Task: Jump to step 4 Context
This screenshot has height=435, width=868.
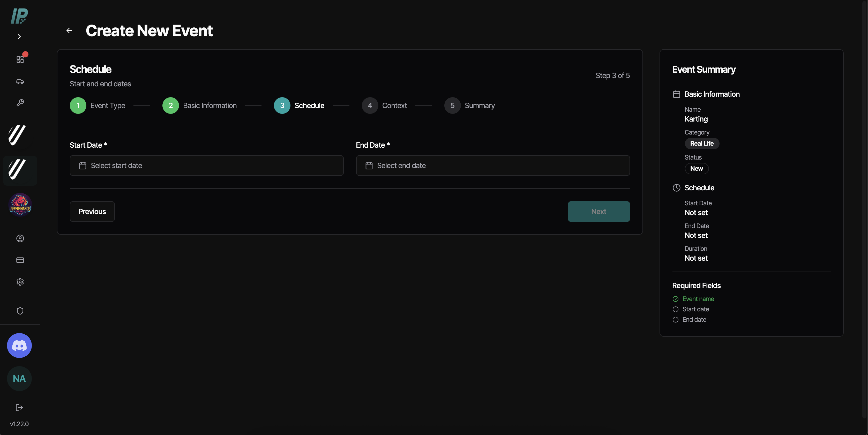Action: pyautogui.click(x=384, y=106)
